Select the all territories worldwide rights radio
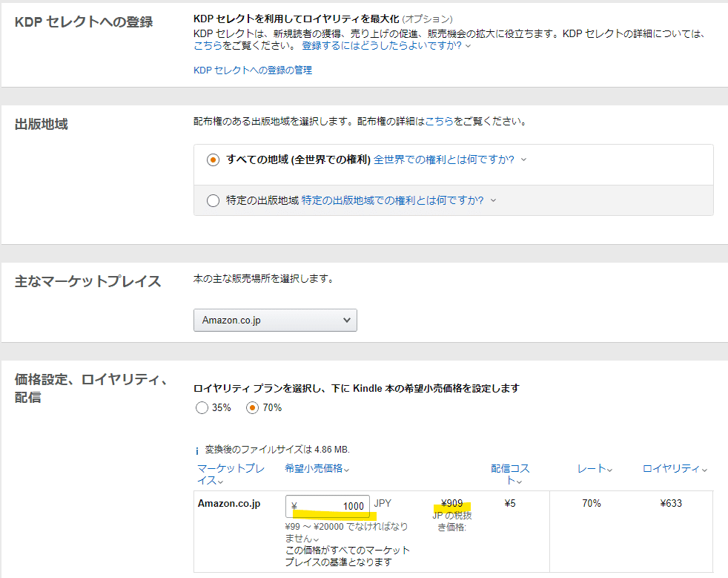The height and width of the screenshot is (578, 728). click(214, 160)
